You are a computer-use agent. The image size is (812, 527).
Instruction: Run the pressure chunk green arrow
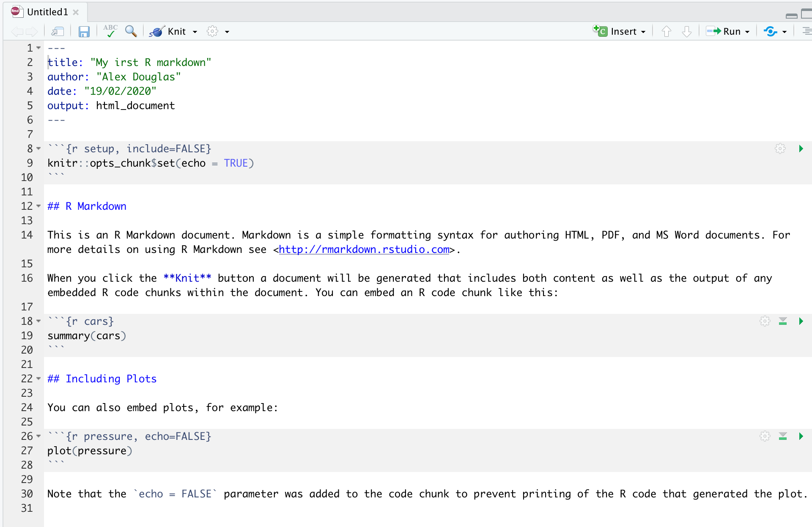point(801,436)
